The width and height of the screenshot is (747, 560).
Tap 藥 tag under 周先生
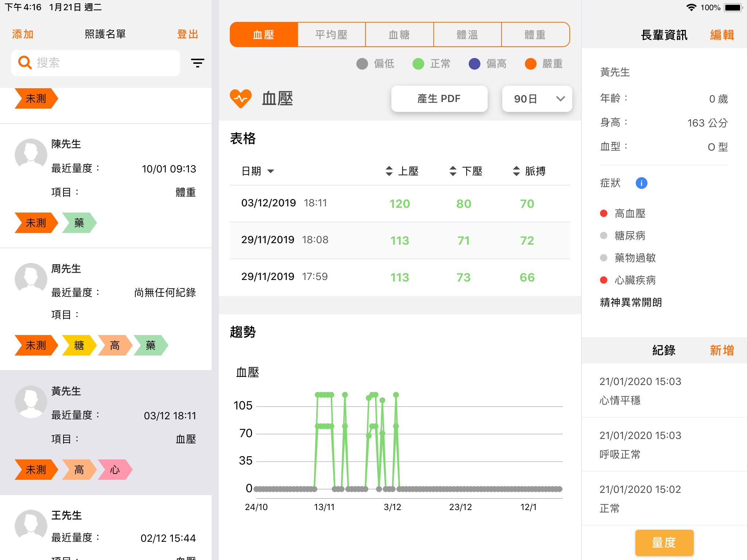151,345
